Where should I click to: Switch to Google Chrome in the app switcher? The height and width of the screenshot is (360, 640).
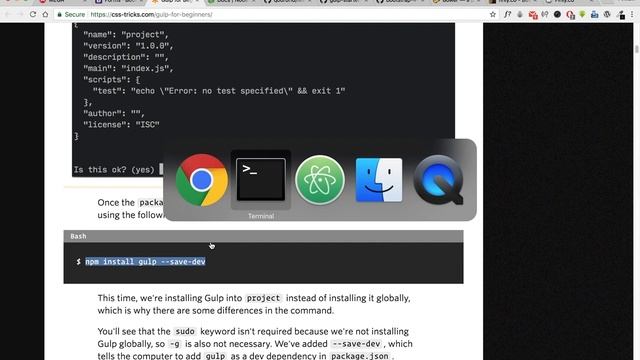tap(202, 180)
